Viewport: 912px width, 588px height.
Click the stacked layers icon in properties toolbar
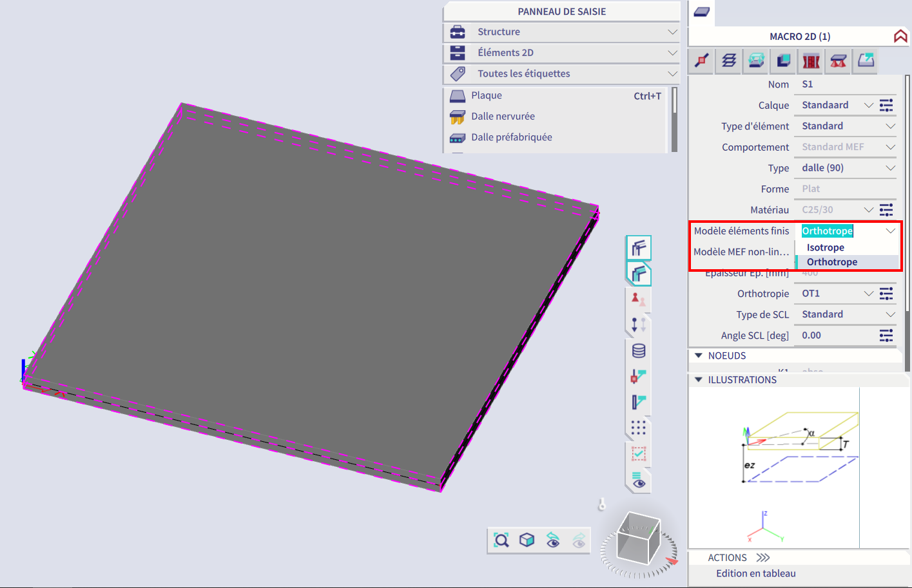729,61
